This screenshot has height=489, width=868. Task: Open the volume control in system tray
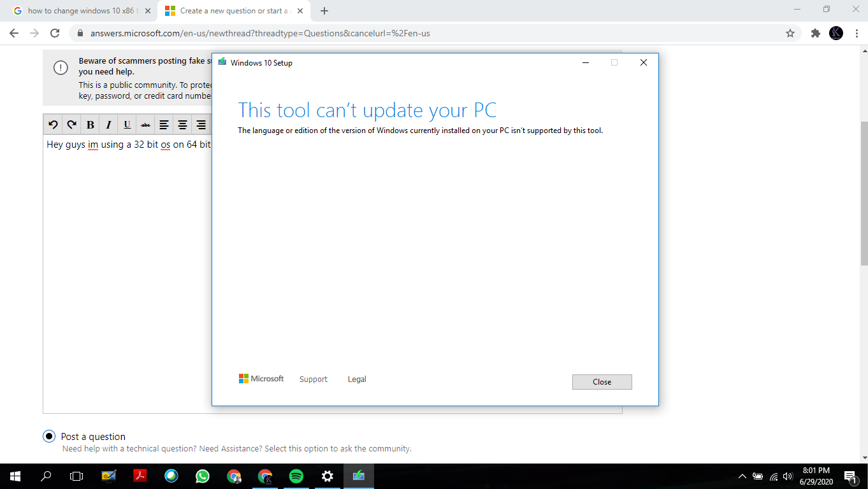click(x=788, y=476)
